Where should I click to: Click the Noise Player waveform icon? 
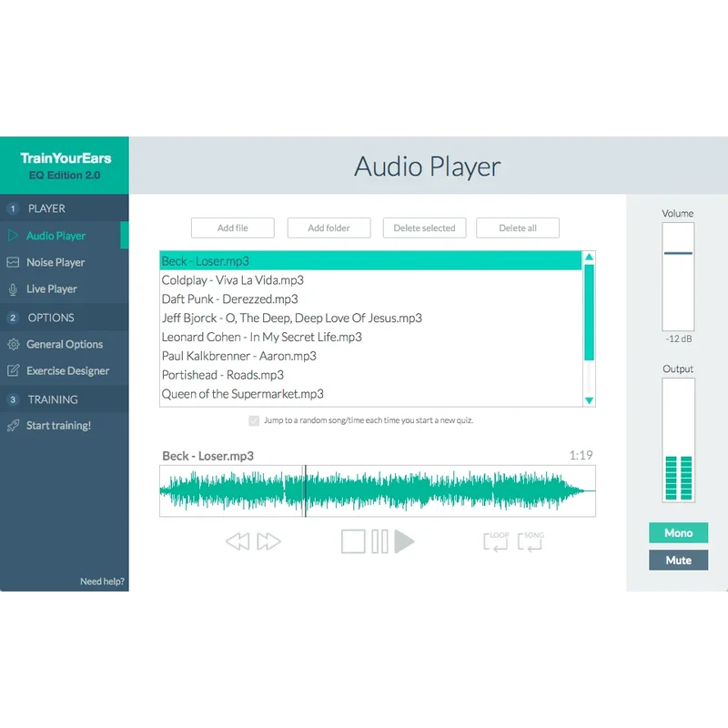[13, 262]
